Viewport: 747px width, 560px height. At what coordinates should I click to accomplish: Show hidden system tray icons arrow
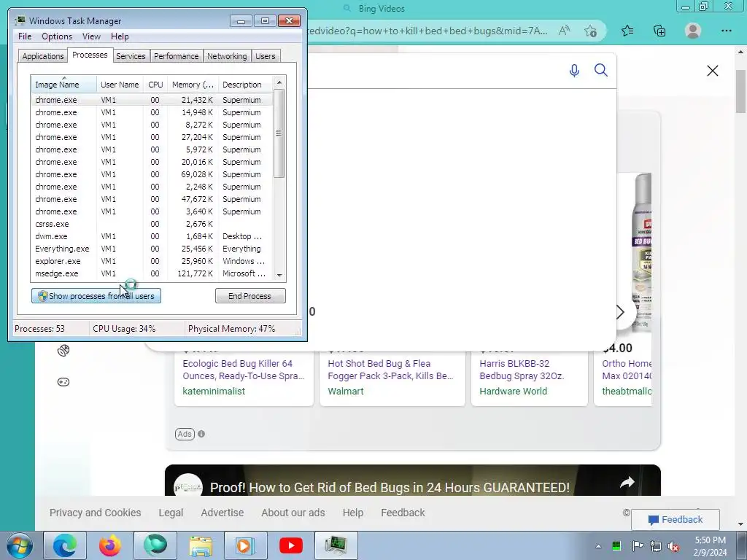(x=598, y=546)
